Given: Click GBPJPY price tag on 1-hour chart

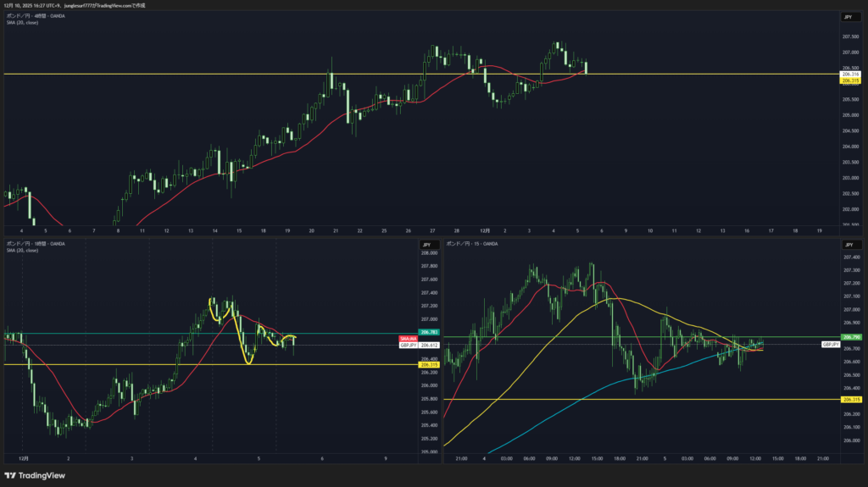Looking at the screenshot, I should click(x=408, y=346).
